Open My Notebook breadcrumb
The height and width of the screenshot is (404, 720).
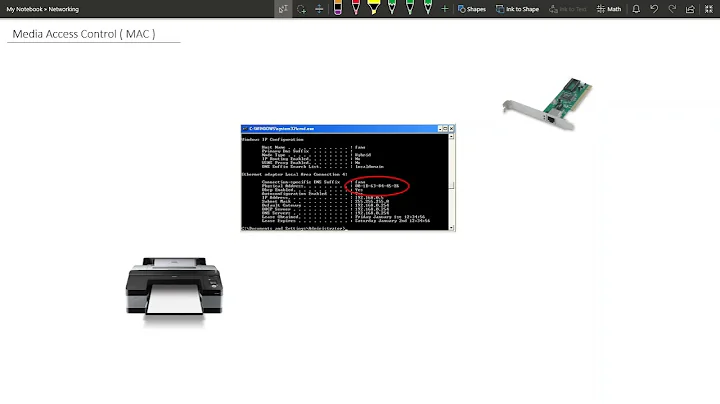24,9
